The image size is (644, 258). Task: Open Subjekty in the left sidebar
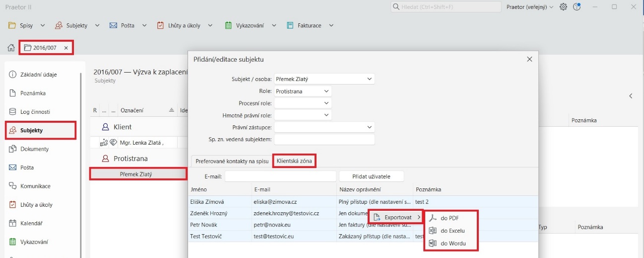click(41, 130)
